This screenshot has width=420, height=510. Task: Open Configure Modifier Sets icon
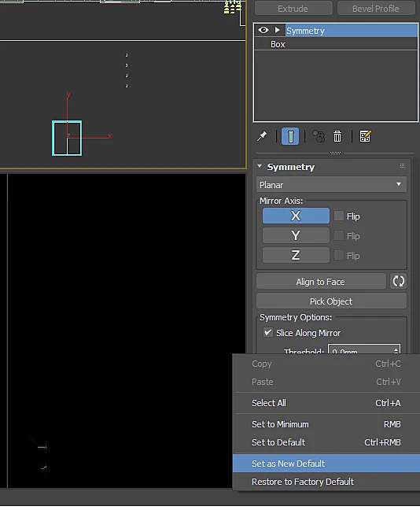tap(365, 136)
